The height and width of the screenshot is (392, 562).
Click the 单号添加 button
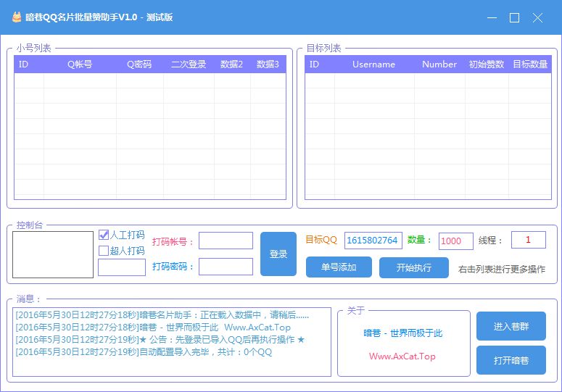point(339,267)
